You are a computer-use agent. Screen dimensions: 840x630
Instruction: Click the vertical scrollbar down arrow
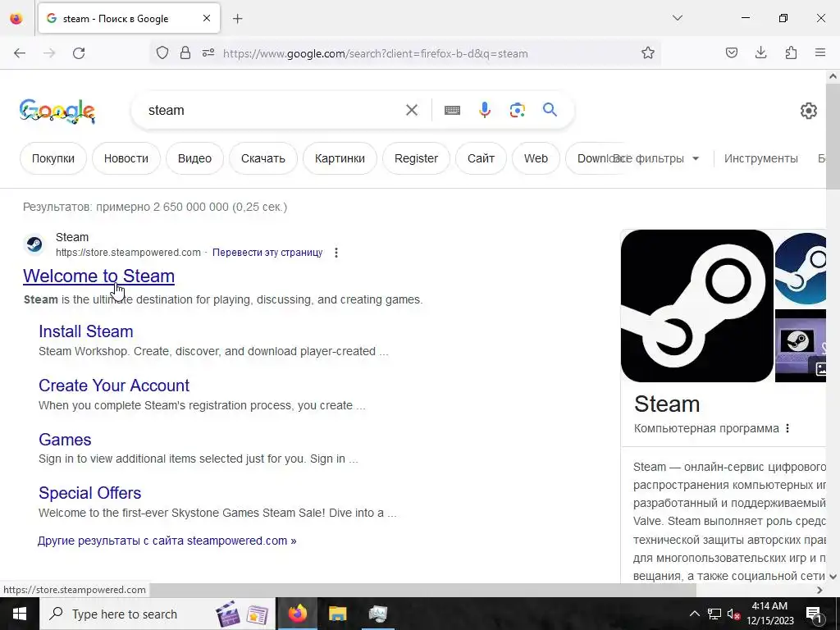(833, 577)
